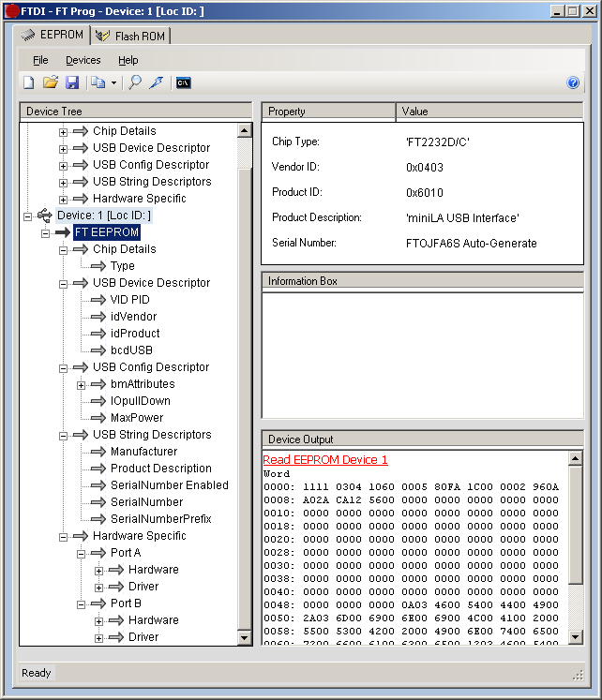Viewport: 602px width, 700px height.
Task: Select the Product Description tree item
Action: pos(160,469)
